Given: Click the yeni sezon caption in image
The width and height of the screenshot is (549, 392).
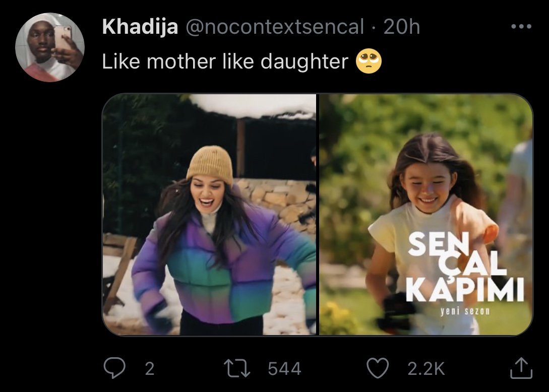Looking at the screenshot, I should coord(465,311).
